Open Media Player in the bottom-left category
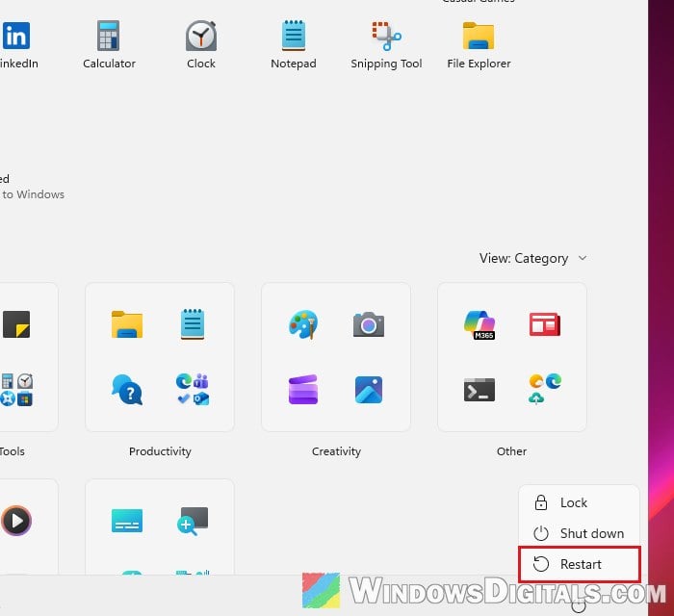The image size is (674, 616). click(16, 521)
